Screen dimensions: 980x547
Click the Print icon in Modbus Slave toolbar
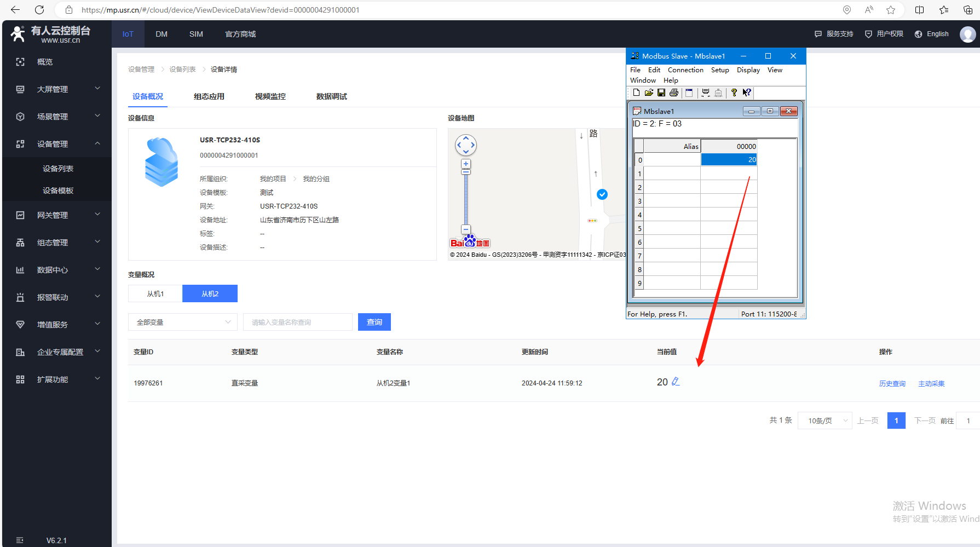(x=674, y=93)
